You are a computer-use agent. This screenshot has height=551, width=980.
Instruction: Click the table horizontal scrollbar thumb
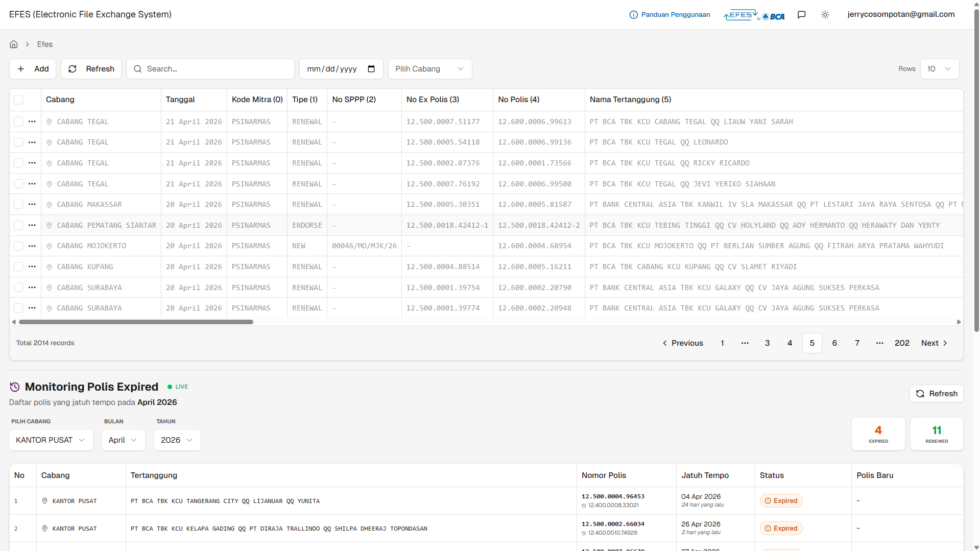pos(136,322)
